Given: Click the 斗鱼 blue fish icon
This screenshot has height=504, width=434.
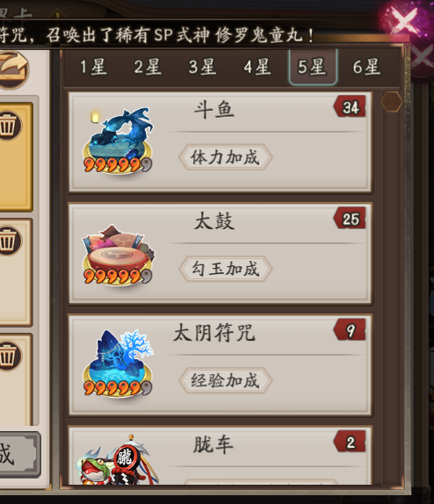Looking at the screenshot, I should pos(118,140).
